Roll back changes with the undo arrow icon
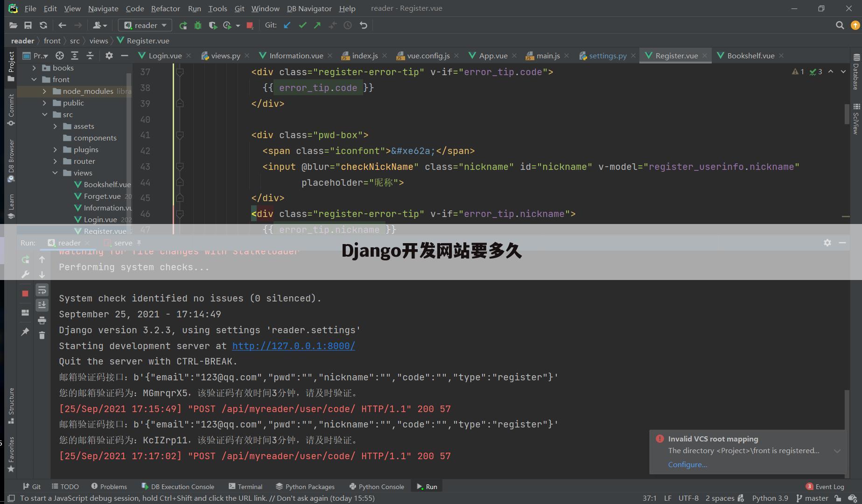The height and width of the screenshot is (504, 862). [364, 25]
